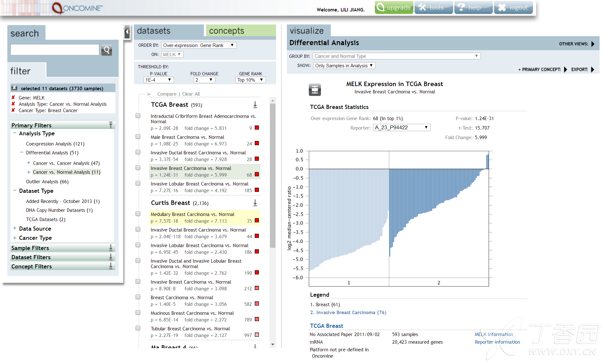Click the Clear All link
Screen dimensions: 604x364
[191, 94]
